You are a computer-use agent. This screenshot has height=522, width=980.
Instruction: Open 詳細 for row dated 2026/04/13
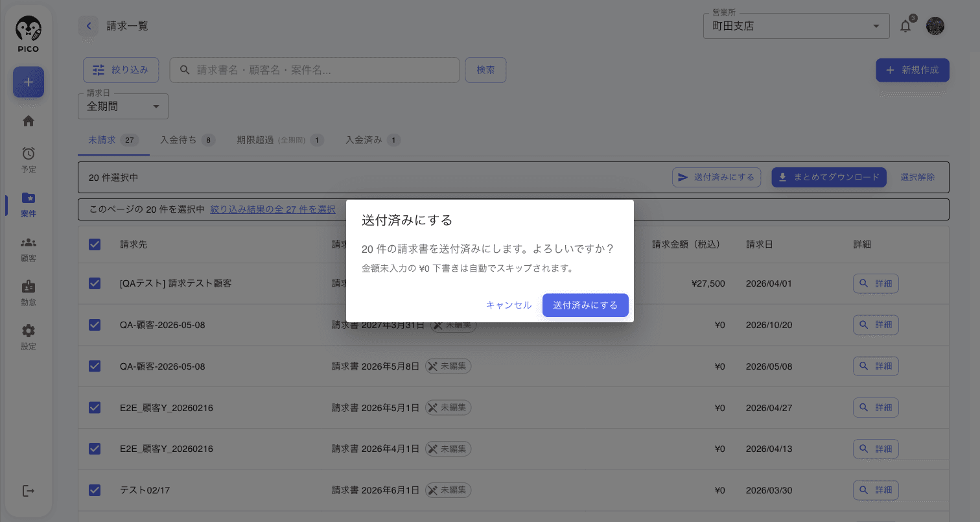click(x=876, y=449)
